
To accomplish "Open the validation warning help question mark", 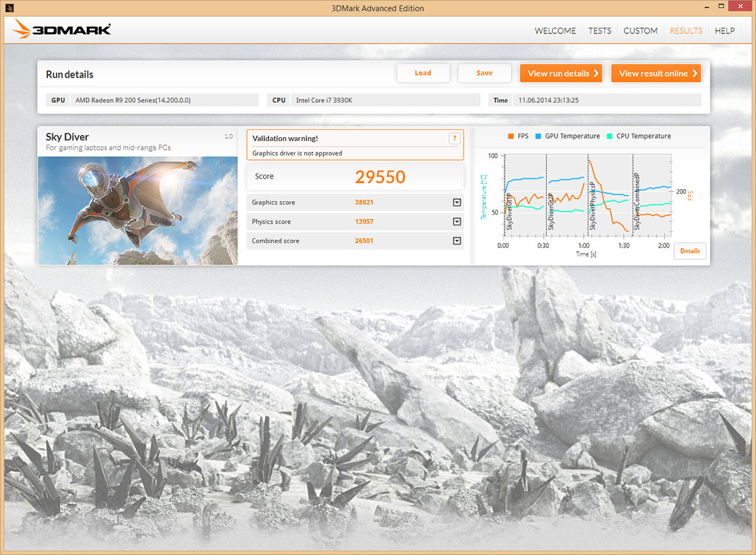I will [455, 139].
